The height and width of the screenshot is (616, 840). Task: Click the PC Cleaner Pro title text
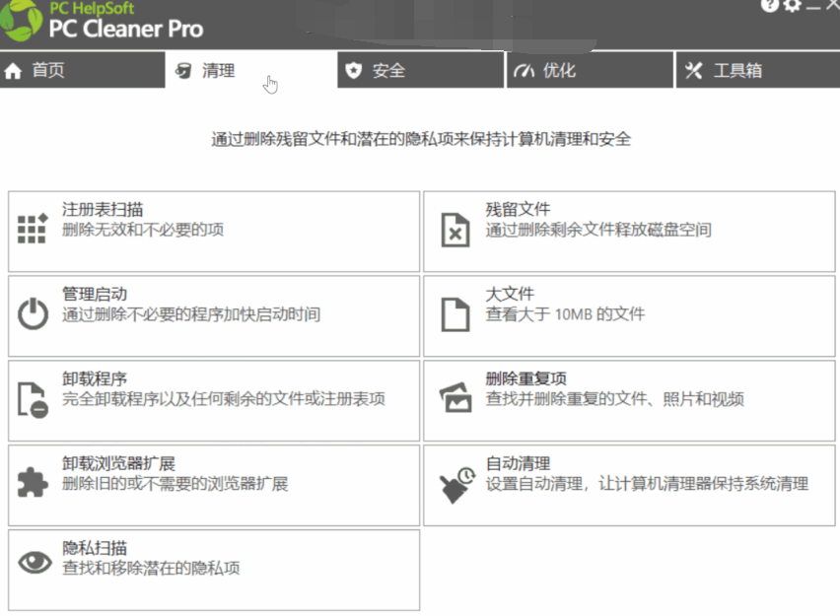pos(126,29)
